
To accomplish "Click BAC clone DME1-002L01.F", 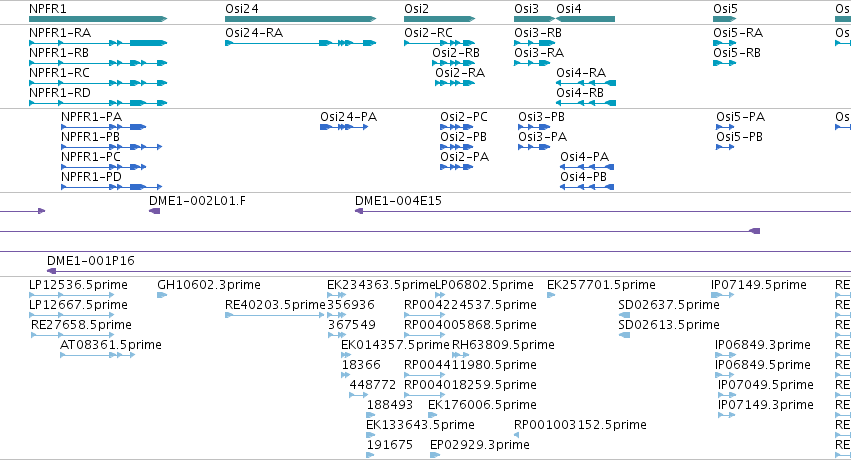I will (x=198, y=201).
